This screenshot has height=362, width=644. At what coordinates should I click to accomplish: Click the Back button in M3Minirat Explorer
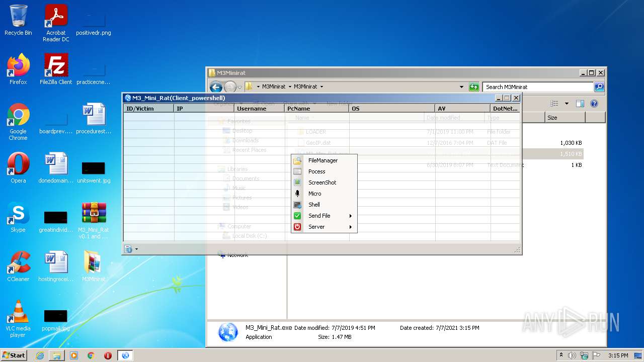pos(216,87)
